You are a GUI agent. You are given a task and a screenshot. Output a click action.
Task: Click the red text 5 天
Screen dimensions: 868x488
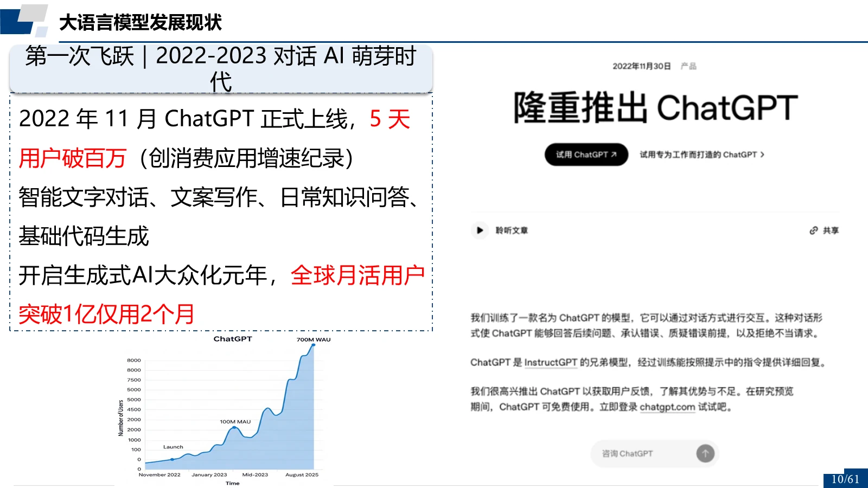tap(390, 119)
